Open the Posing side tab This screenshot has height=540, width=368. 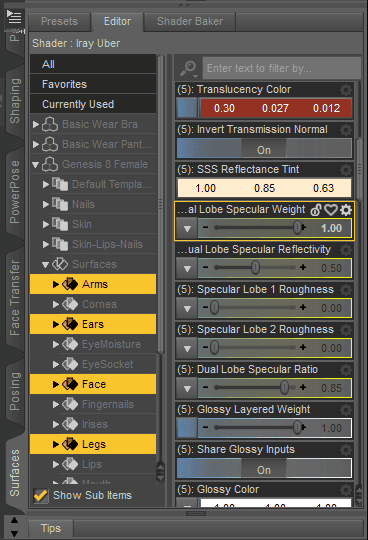click(x=15, y=392)
